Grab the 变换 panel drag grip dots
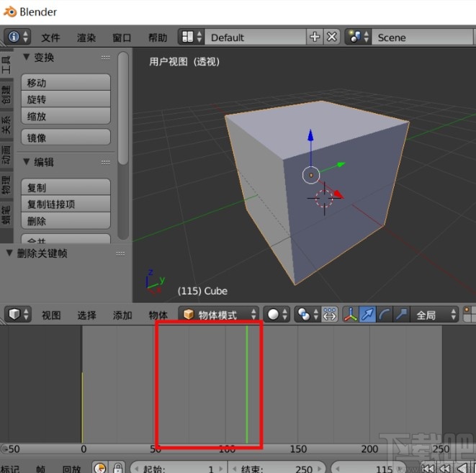The height and width of the screenshot is (473, 476). coord(105,58)
